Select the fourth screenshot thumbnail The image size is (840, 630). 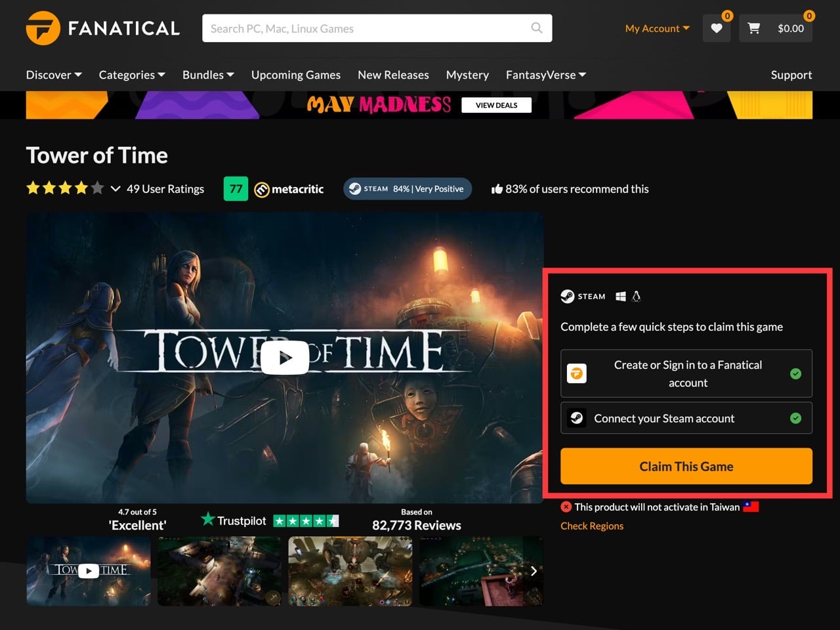[481, 571]
